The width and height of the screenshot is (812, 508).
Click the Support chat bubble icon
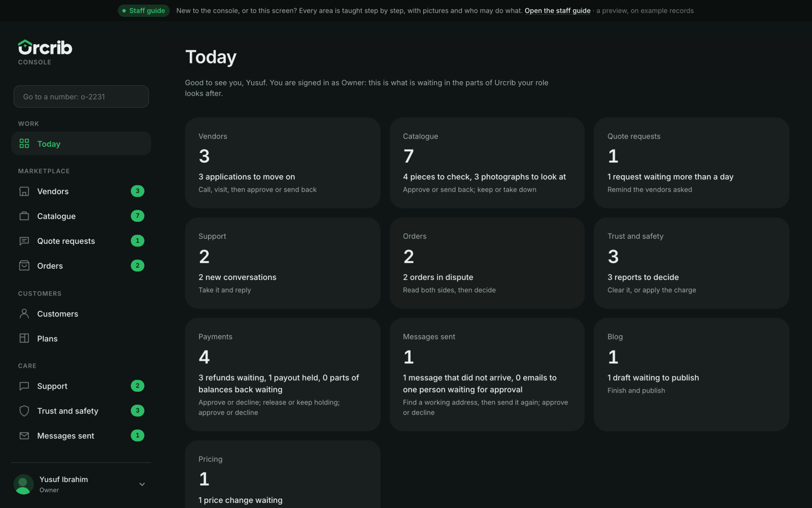tap(24, 386)
